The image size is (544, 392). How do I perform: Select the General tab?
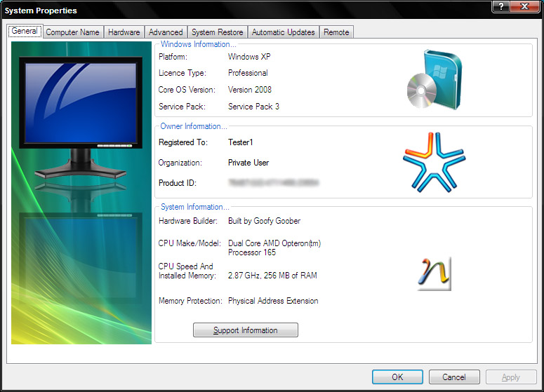tap(25, 31)
